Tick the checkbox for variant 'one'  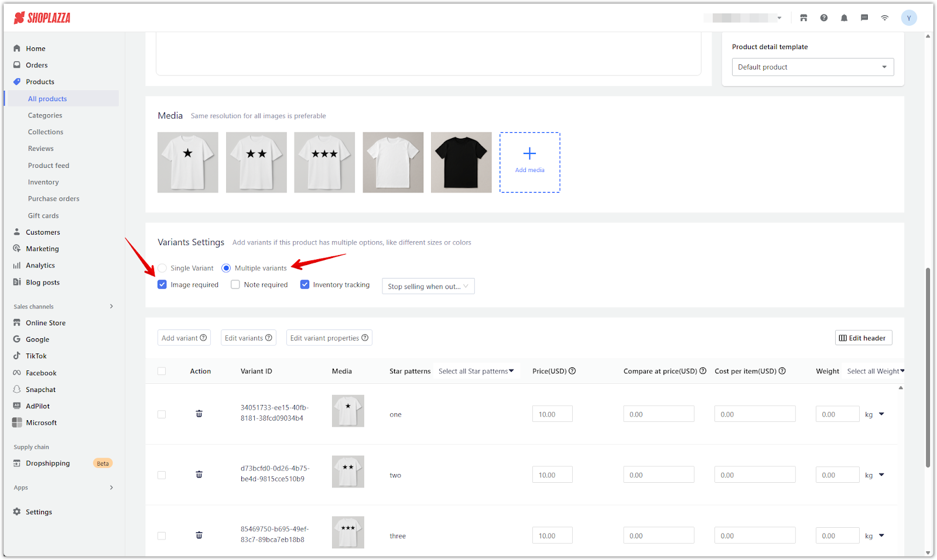click(x=162, y=414)
